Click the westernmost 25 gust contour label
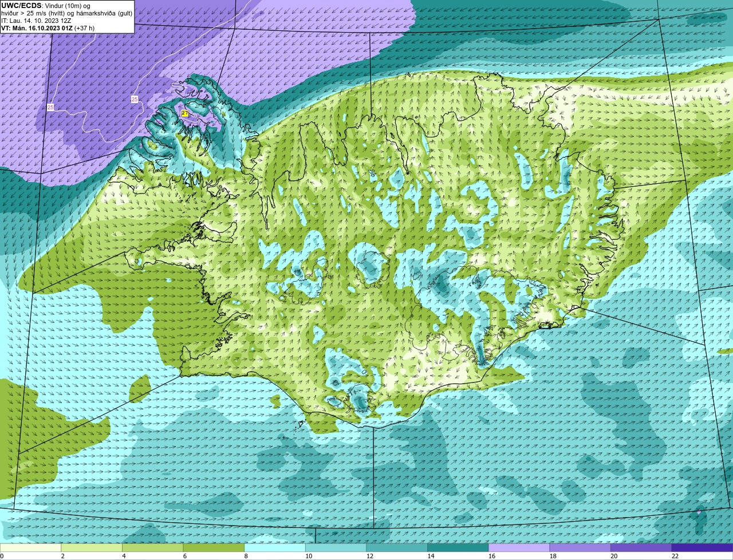The image size is (733, 560). 50,107
